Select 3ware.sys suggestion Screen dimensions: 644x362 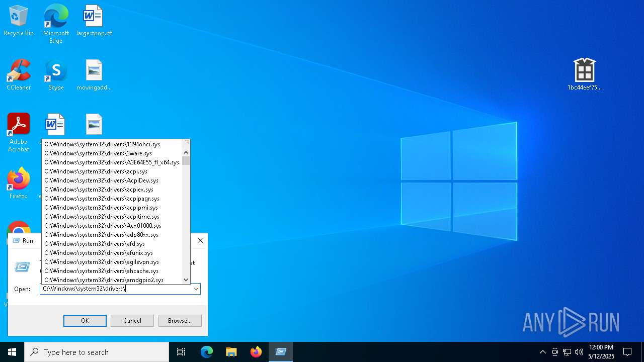[x=112, y=153]
